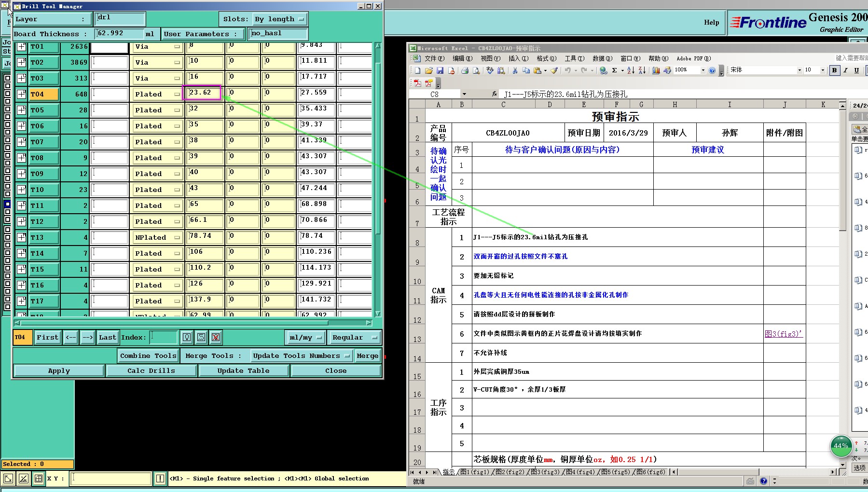Image resolution: width=868 pixels, height=492 pixels.
Task: Click the Update Table button
Action: pos(243,370)
